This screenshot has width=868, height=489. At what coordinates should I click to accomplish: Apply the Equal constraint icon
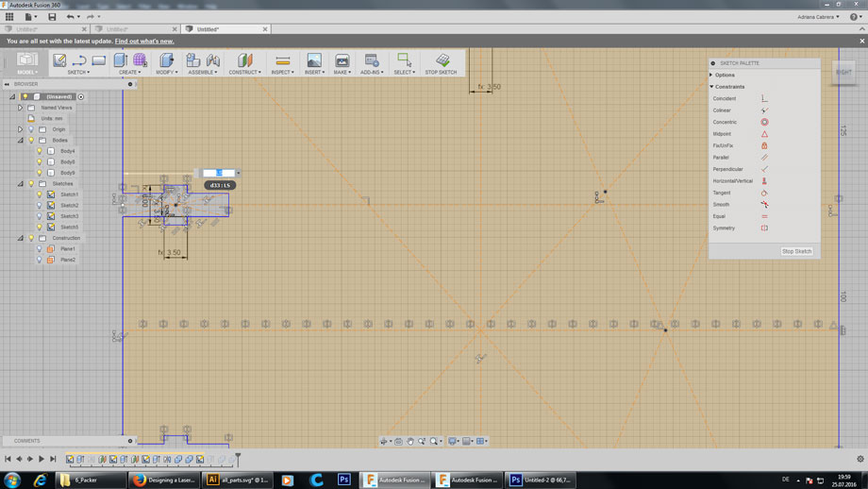point(764,216)
